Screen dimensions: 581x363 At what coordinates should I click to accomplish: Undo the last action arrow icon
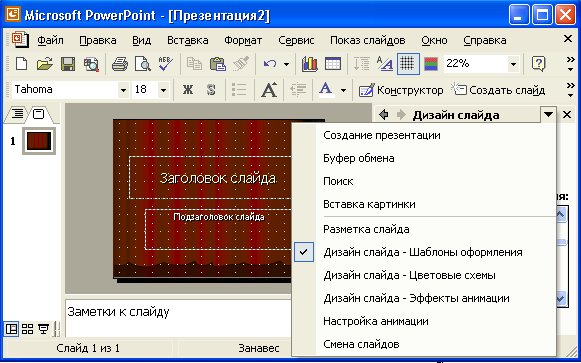[269, 64]
